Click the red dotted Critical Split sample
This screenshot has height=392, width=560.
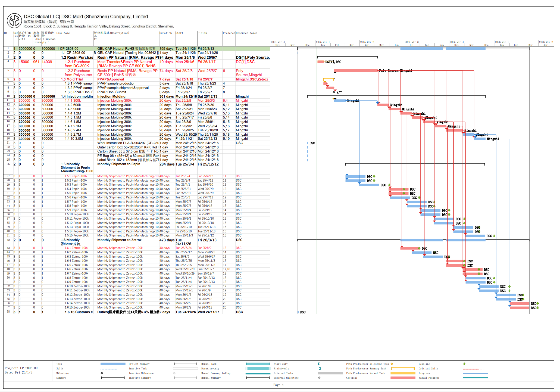[475, 369]
